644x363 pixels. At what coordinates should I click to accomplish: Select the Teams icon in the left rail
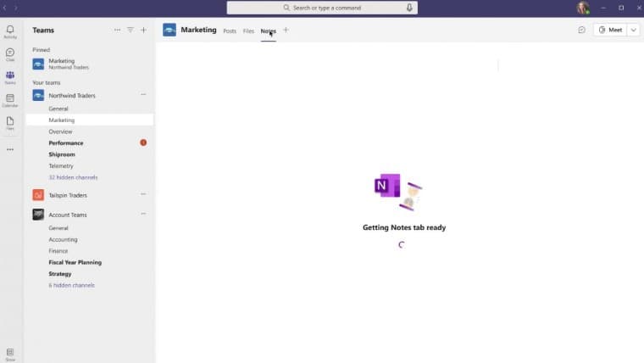tap(10, 77)
